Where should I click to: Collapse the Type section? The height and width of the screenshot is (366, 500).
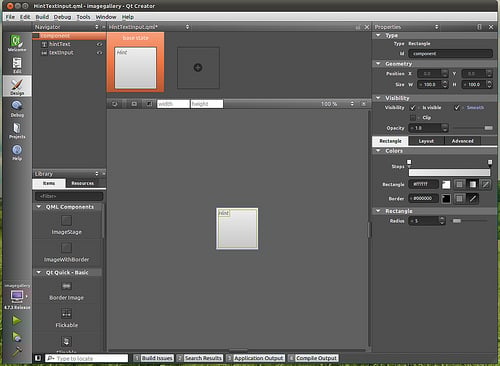click(378, 35)
